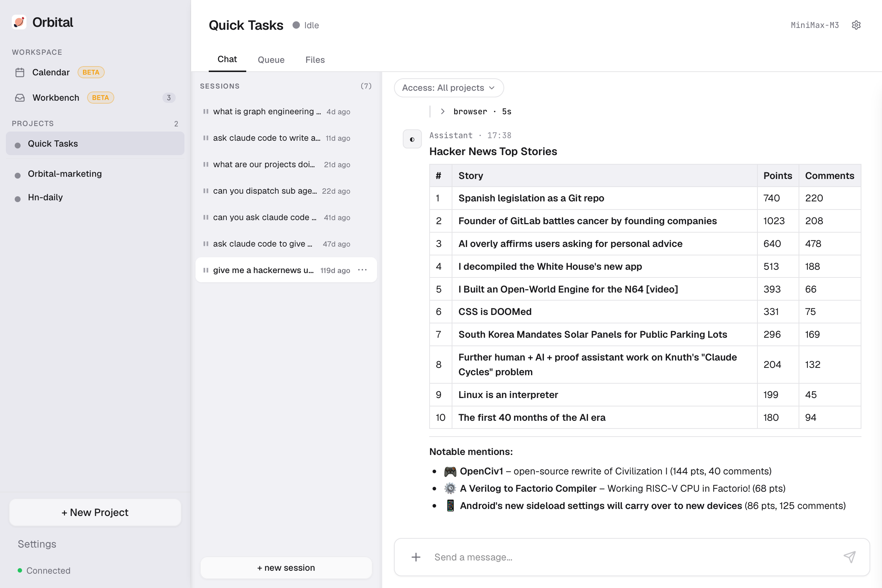Click the Calendar BETA badge
This screenshot has width=882, height=588.
(91, 72)
